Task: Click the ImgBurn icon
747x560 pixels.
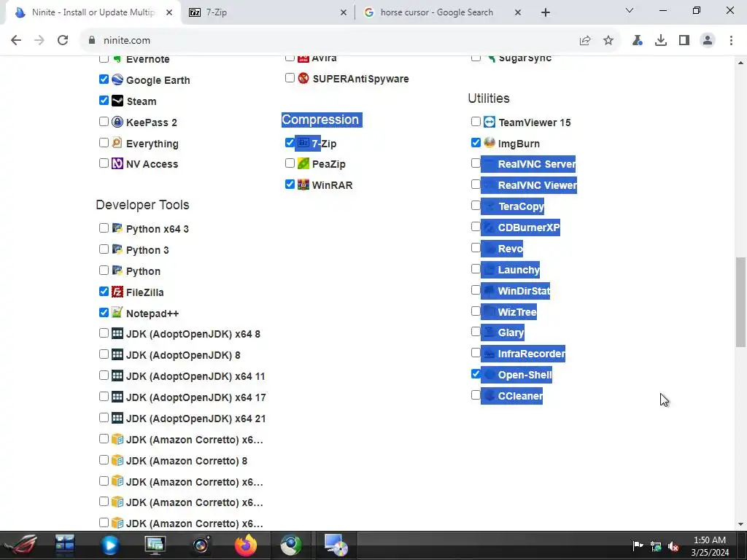Action: pyautogui.click(x=489, y=142)
